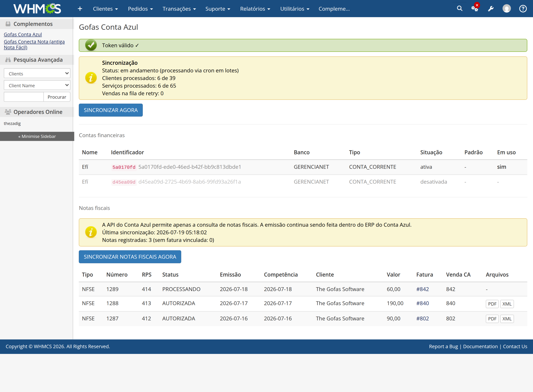
Task: Click the Complementos sidebar icon
Action: coord(8,24)
